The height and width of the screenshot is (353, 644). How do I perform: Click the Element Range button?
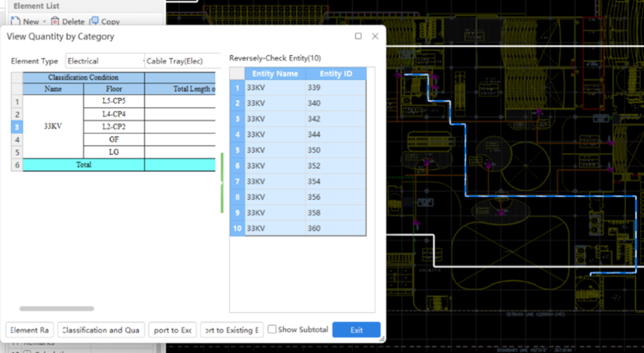pos(29,329)
